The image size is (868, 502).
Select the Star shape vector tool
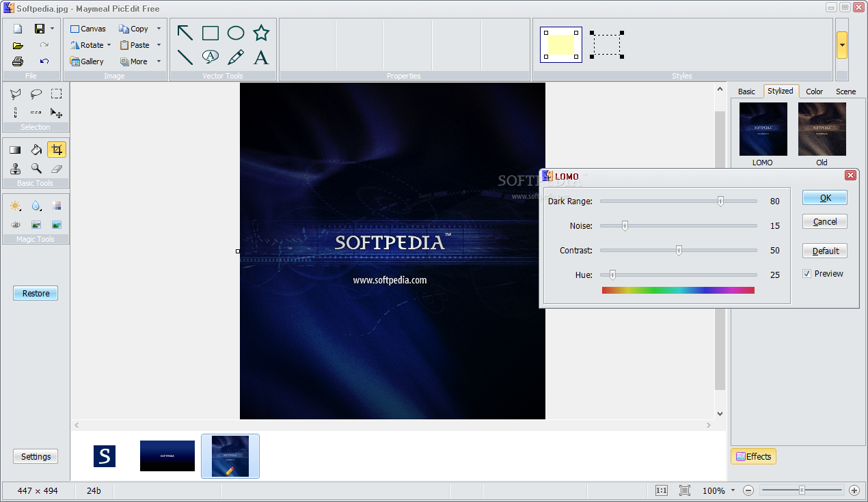261,33
